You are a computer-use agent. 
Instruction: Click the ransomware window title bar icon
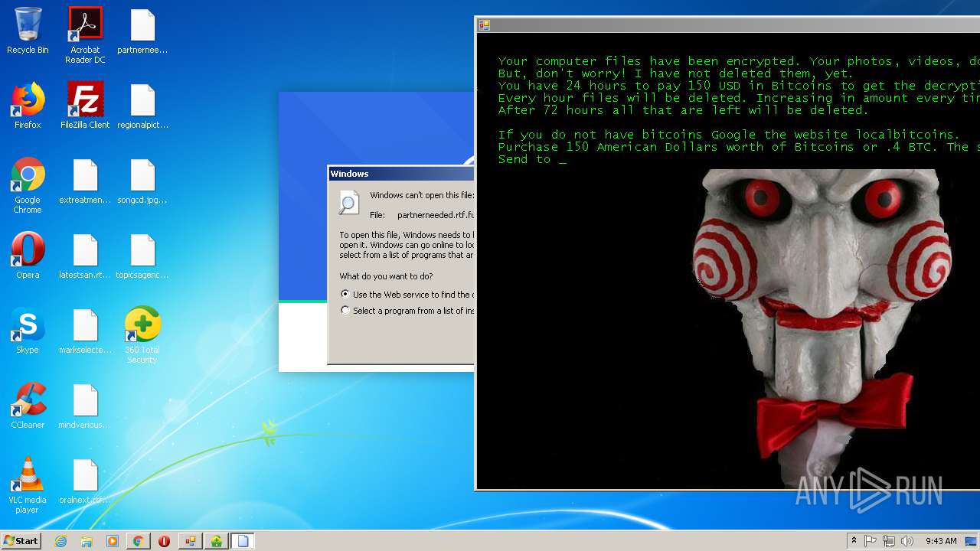[484, 24]
